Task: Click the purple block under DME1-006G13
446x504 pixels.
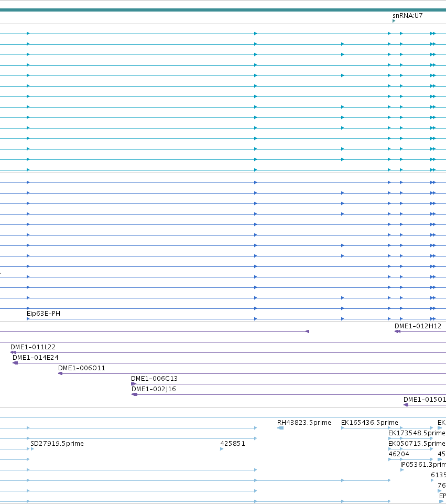Action: 134,384
